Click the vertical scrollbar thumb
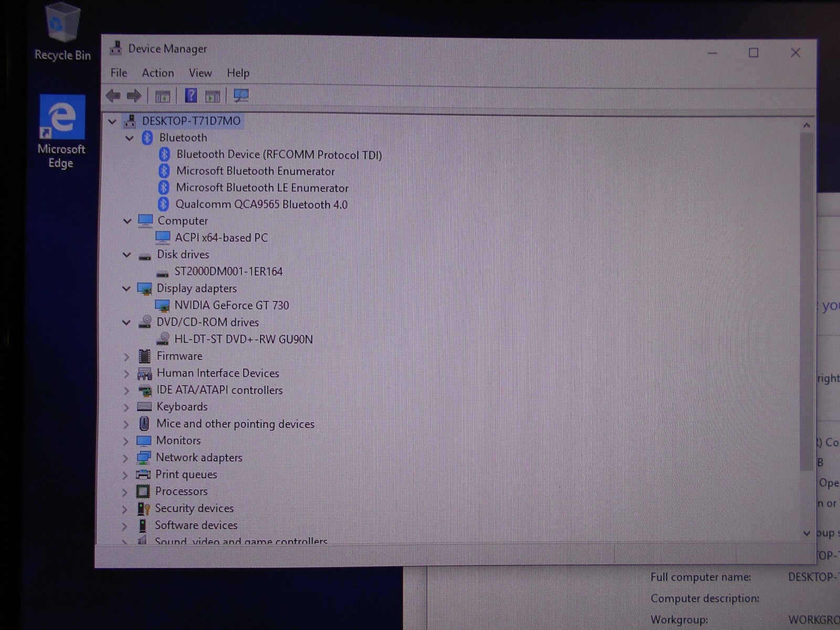The width and height of the screenshot is (840, 630). [806, 302]
